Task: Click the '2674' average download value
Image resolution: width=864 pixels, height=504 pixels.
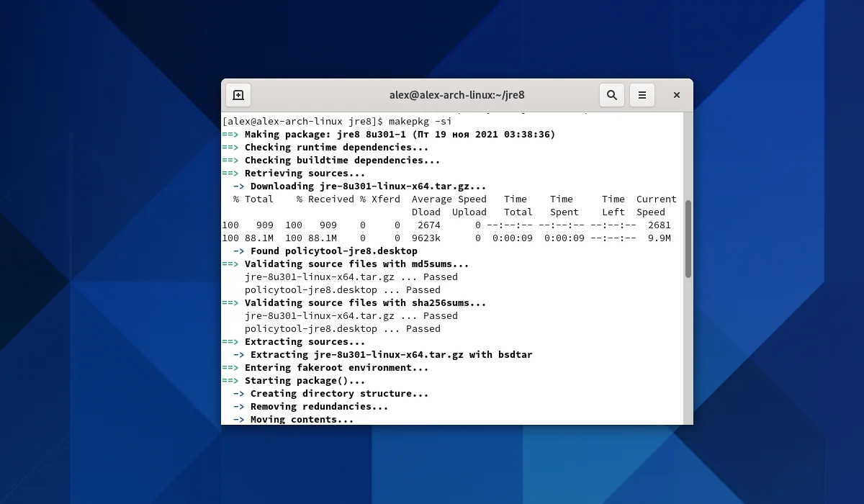Action: click(x=429, y=225)
